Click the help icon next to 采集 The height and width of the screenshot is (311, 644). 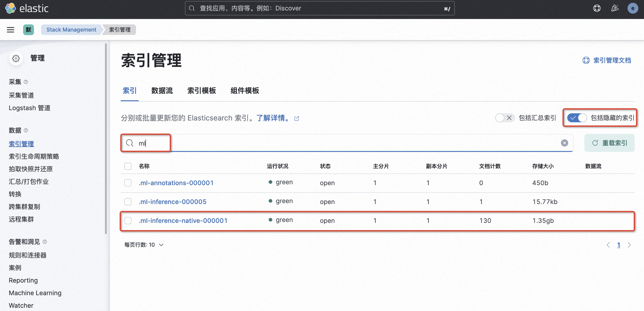[26, 82]
